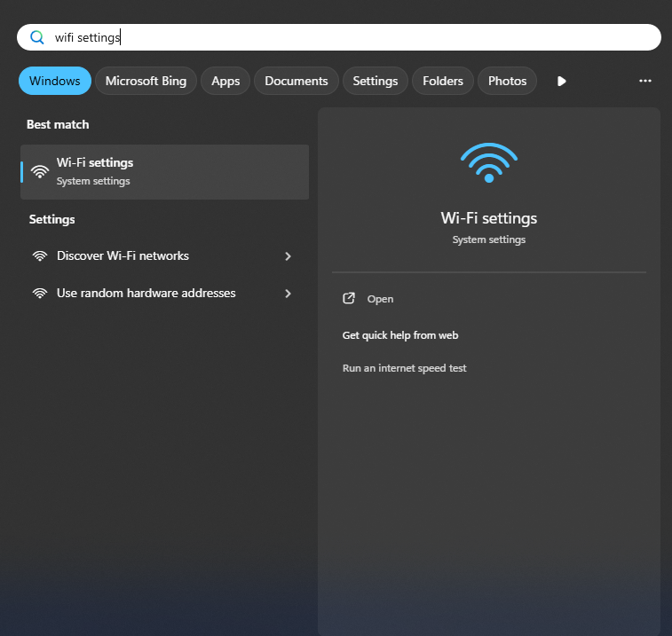Click inside the wifi settings search box
This screenshot has height=636, width=672.
[x=338, y=37]
